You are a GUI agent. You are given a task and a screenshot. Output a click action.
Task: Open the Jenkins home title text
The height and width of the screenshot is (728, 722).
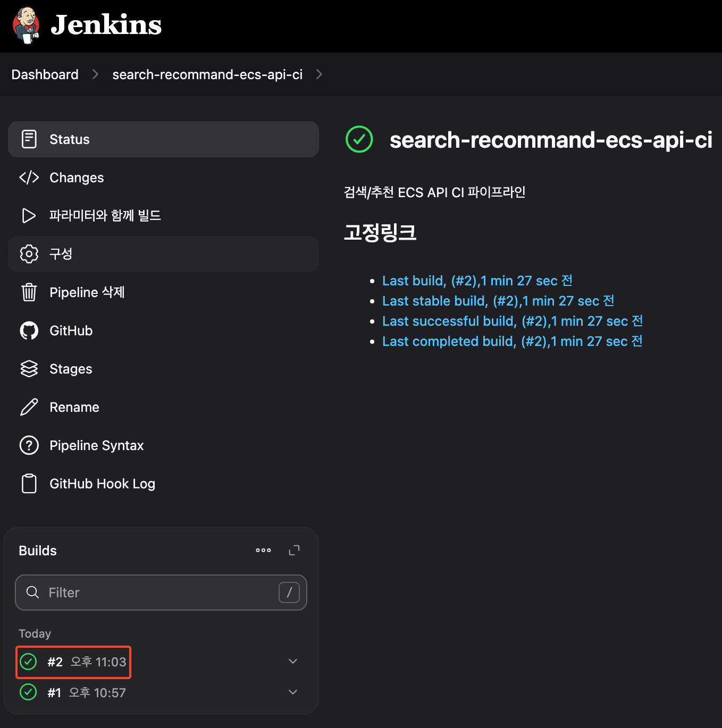pyautogui.click(x=106, y=25)
